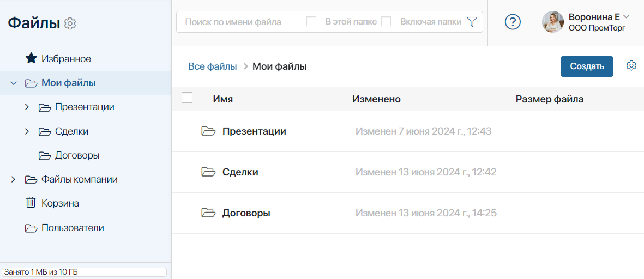Click the Файлы компании folder icon
Screen dimensions: 644x279
click(31, 180)
